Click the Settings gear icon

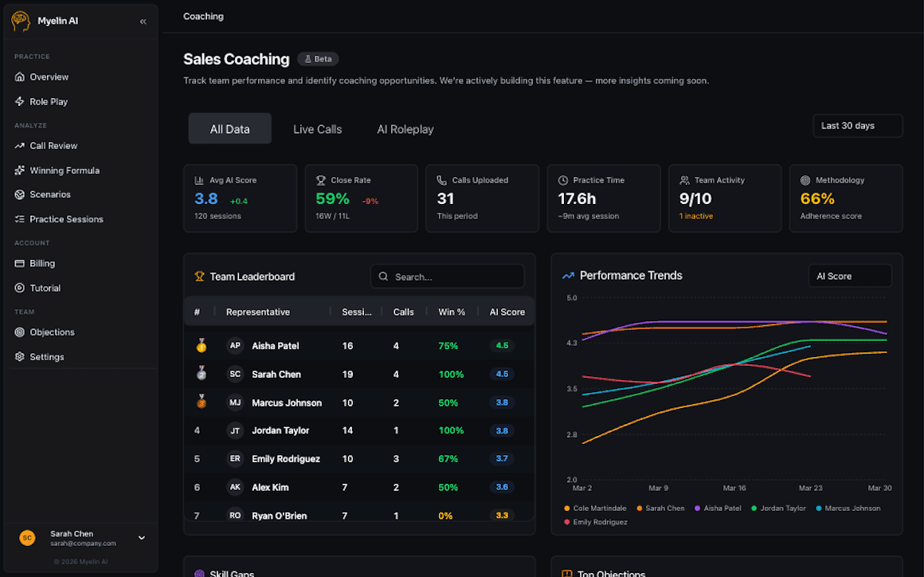pyautogui.click(x=19, y=356)
